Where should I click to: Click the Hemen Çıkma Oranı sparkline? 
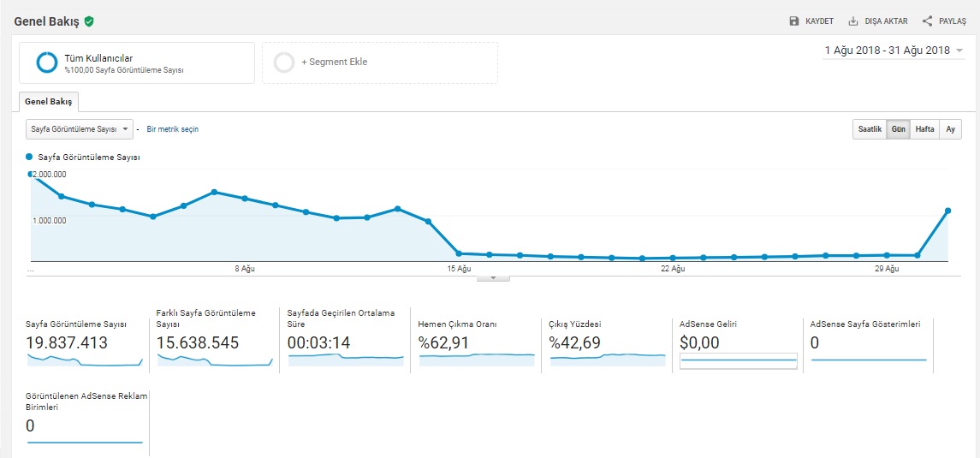[x=477, y=360]
